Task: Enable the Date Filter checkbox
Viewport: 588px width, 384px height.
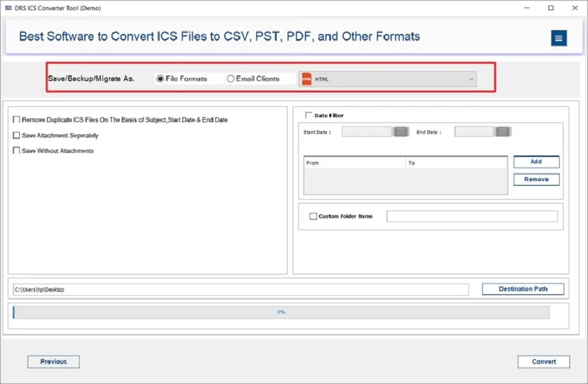Action: point(309,115)
